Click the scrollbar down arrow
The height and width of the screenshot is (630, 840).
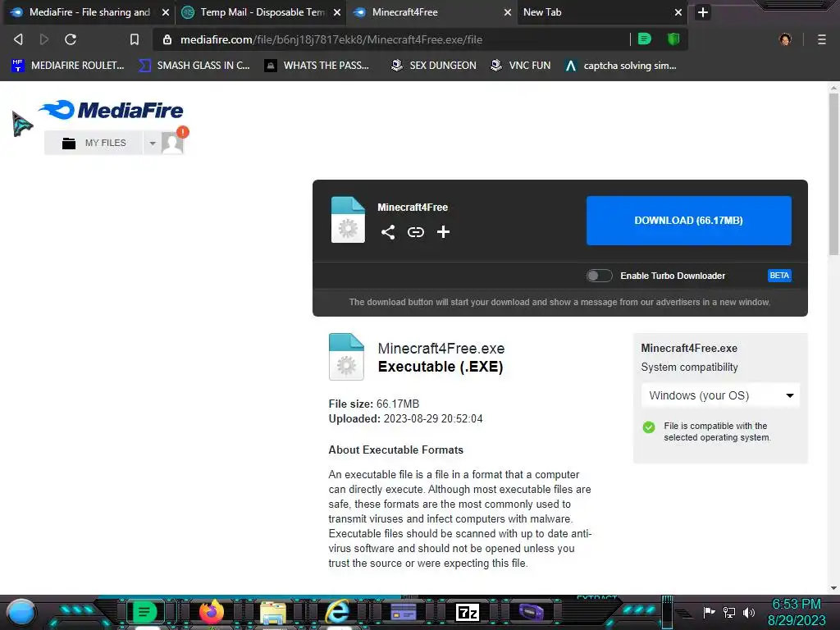pos(833,587)
